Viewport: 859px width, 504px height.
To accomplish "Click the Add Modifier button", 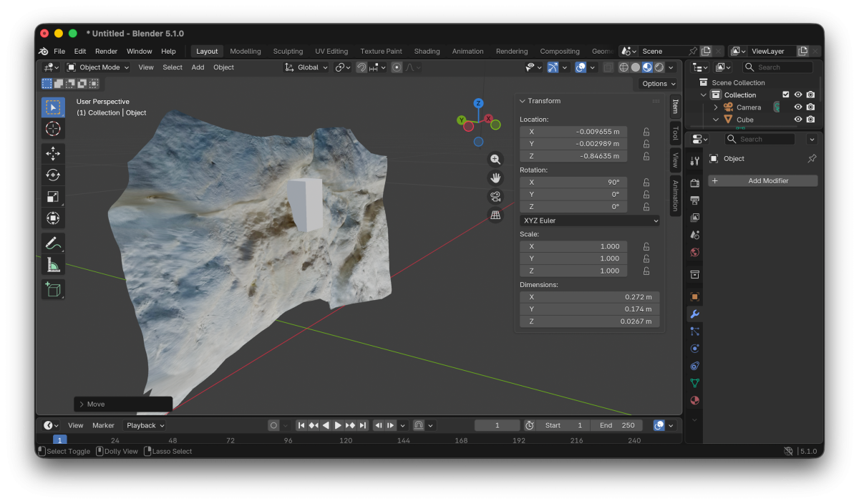I will (763, 181).
